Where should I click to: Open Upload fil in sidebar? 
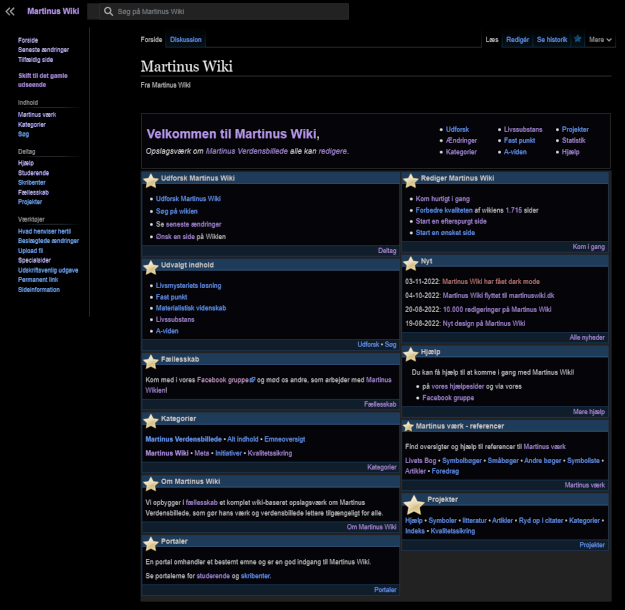pos(30,251)
